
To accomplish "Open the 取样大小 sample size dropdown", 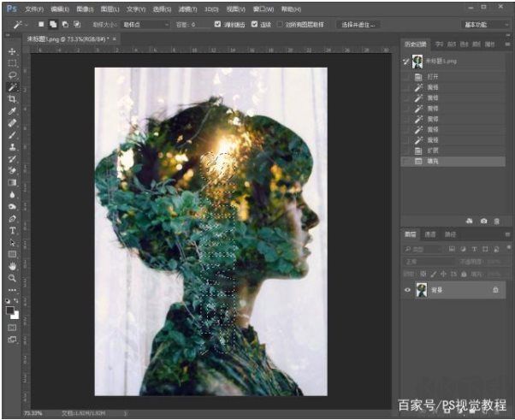I will point(144,25).
